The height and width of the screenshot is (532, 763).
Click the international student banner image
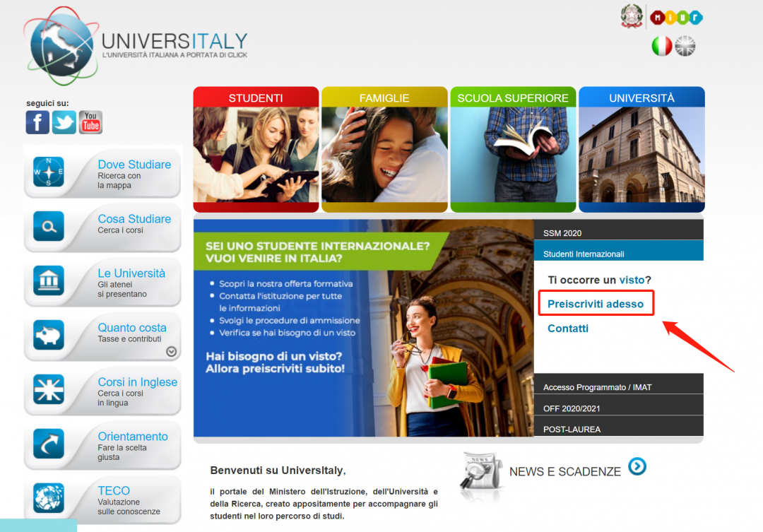(x=364, y=328)
